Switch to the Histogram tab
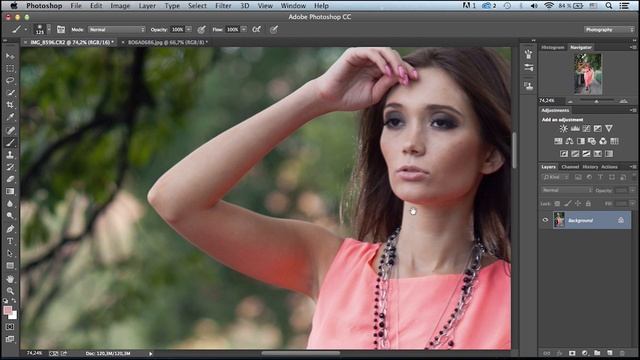This screenshot has height=360, width=640. click(553, 47)
